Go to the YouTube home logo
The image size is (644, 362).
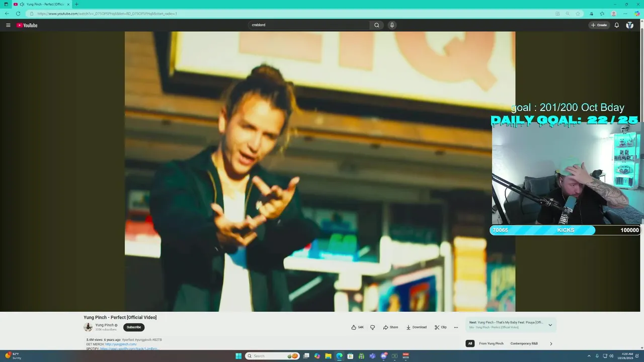(x=27, y=25)
